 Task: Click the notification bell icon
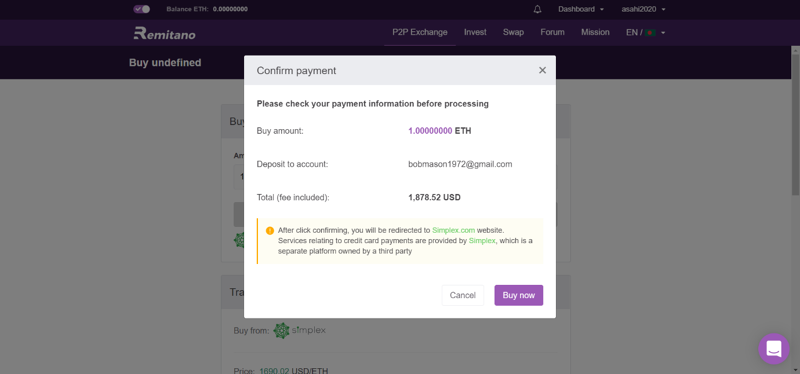coord(537,9)
